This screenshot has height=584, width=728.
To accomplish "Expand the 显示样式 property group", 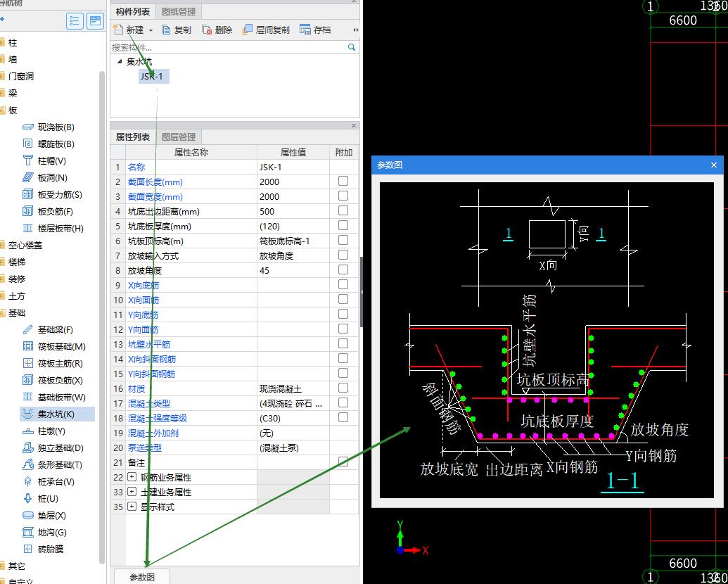I will (x=132, y=507).
